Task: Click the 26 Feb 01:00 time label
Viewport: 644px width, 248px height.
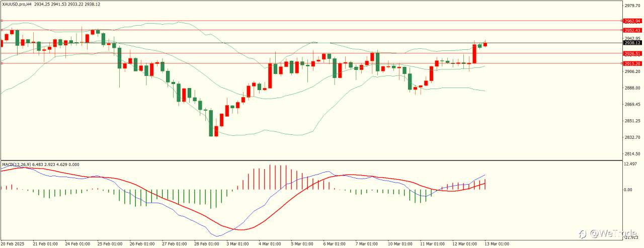Action: 142,244
